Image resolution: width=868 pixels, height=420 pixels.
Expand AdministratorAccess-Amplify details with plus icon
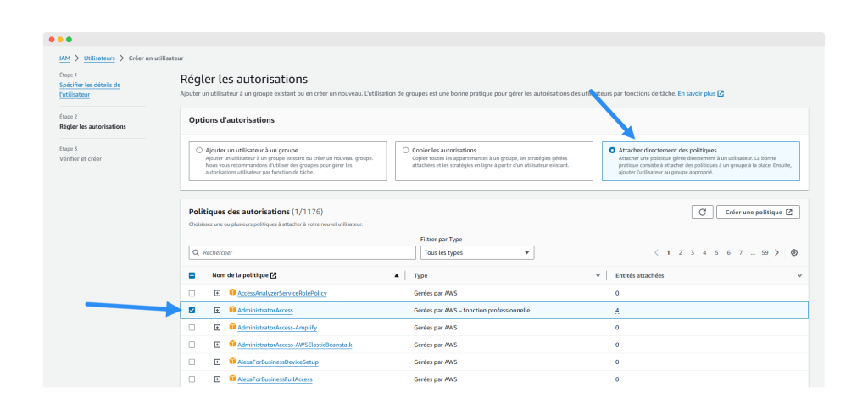[x=218, y=328]
